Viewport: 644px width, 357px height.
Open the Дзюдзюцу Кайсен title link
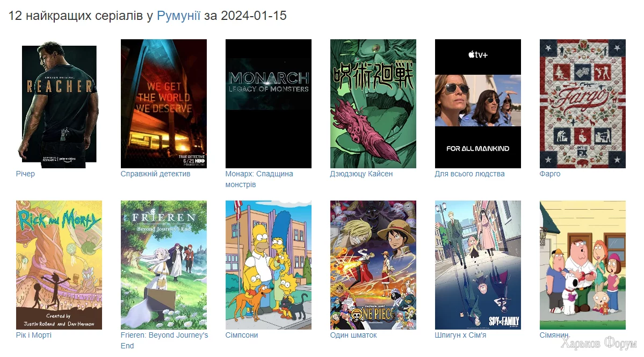coord(361,174)
